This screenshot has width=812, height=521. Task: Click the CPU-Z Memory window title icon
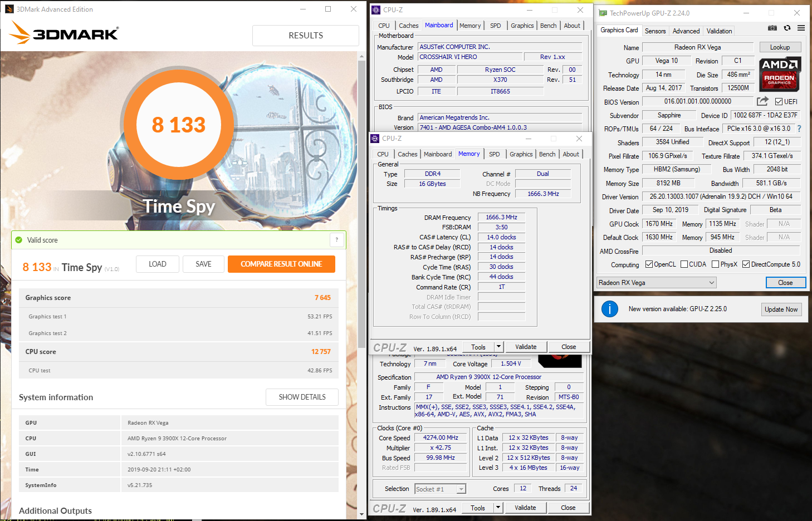coord(375,139)
